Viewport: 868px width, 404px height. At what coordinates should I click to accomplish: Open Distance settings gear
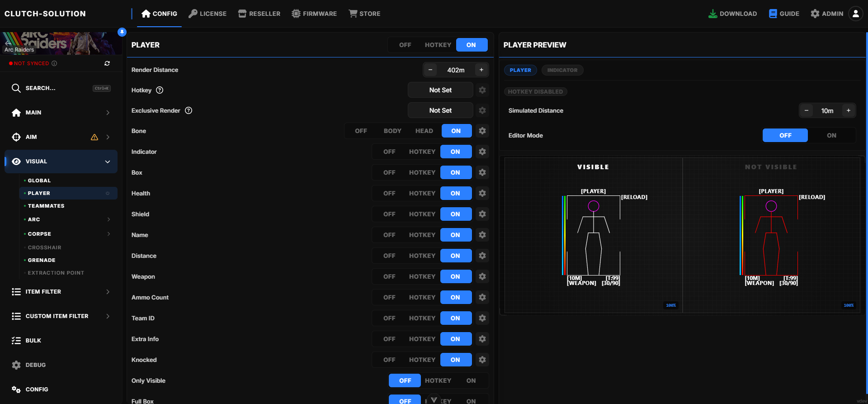482,256
